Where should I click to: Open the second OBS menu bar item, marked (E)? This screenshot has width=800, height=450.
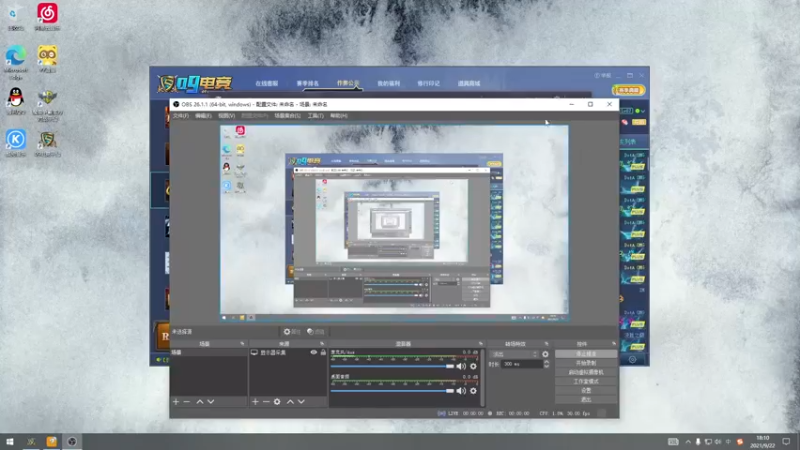pos(203,116)
